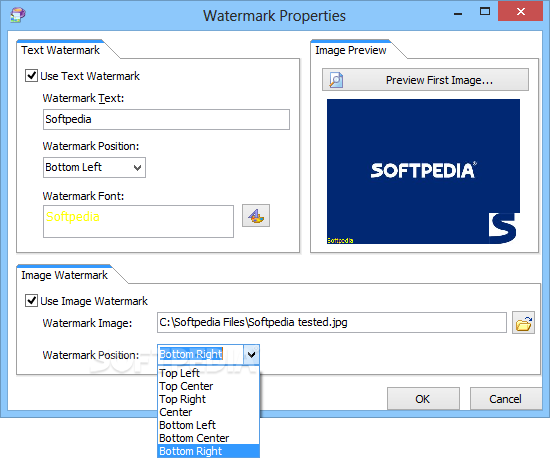Toggle the Use Text Watermark checkbox

tap(31, 75)
